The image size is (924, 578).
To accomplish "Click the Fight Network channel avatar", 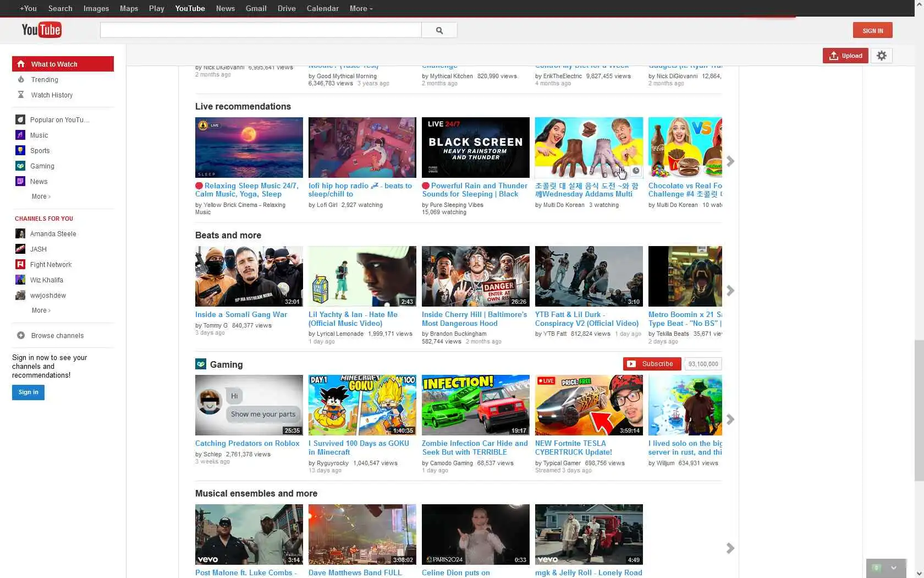I will click(20, 264).
